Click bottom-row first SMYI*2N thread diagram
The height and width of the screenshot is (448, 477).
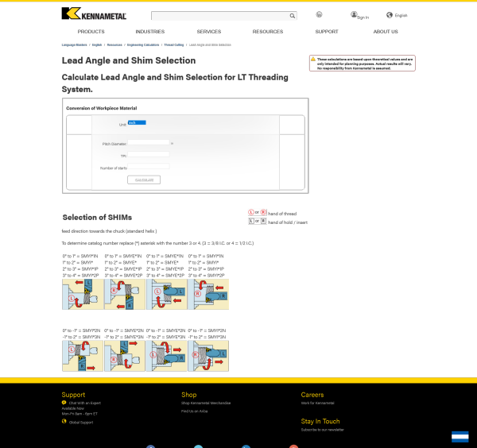(83, 356)
